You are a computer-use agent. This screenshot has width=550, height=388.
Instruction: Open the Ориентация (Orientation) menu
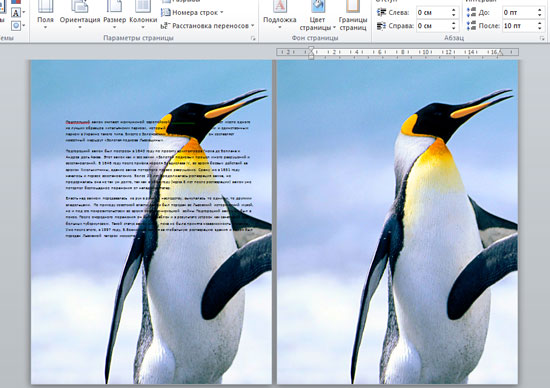coord(80,14)
